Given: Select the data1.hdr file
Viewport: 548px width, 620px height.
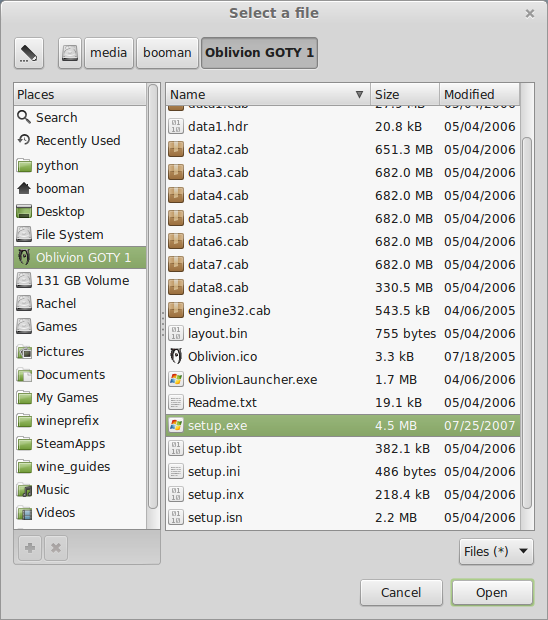Looking at the screenshot, I should pos(343,127).
